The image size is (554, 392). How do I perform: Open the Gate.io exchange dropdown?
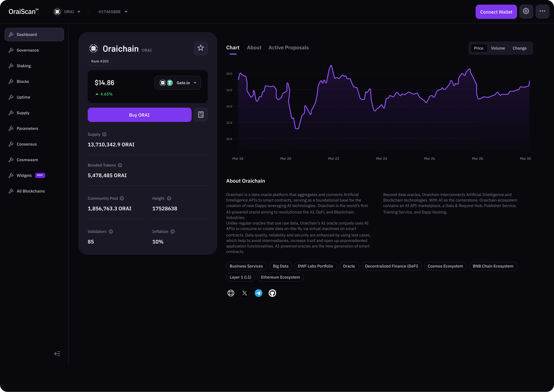point(178,83)
